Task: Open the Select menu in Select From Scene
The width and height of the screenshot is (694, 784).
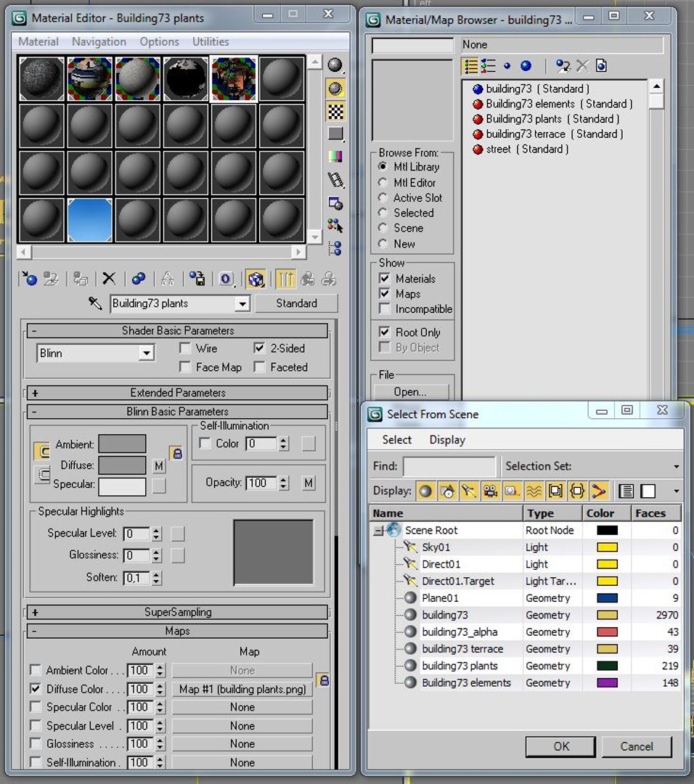Action: 397,440
